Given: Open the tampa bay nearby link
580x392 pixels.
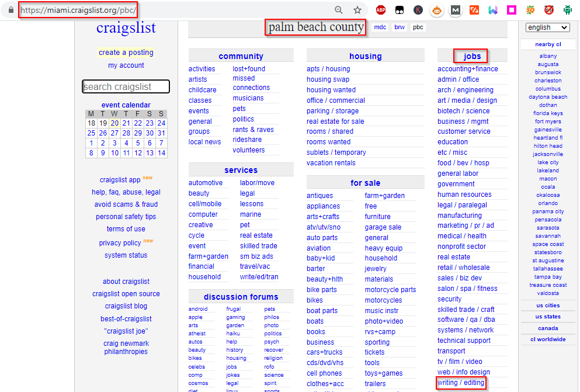Looking at the screenshot, I should (548, 277).
